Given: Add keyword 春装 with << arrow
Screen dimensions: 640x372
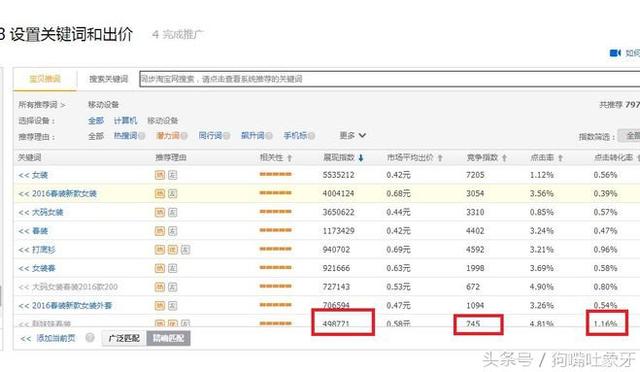Looking at the screenshot, I should pos(24,232).
